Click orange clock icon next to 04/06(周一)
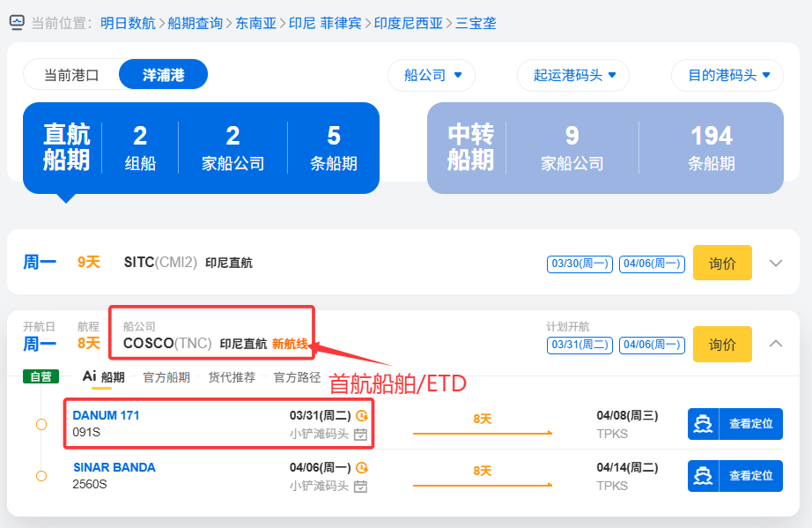The image size is (812, 528). pyautogui.click(x=361, y=468)
